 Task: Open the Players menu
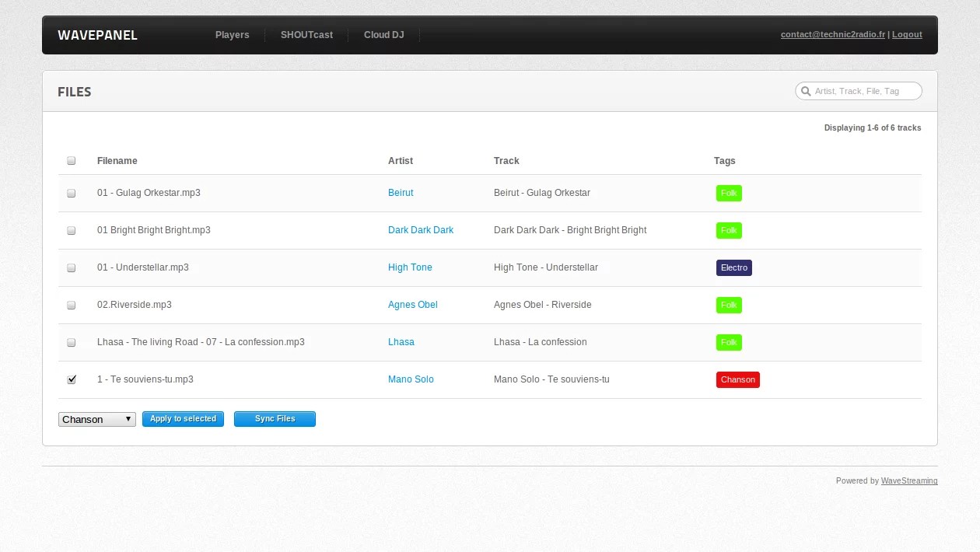click(232, 35)
